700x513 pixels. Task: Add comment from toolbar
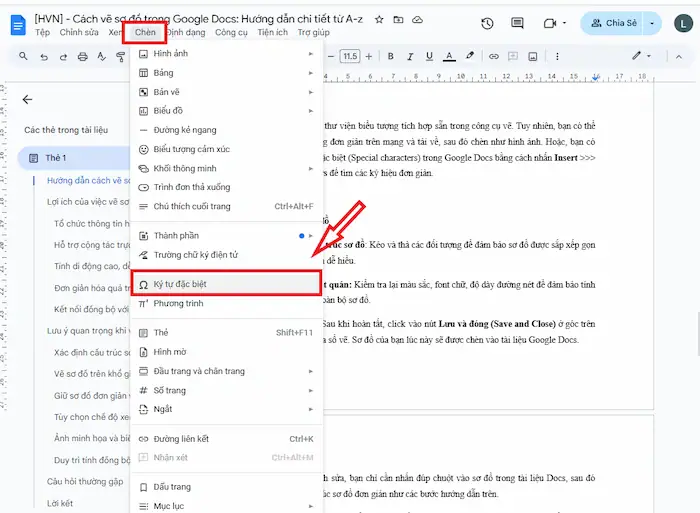(513, 56)
